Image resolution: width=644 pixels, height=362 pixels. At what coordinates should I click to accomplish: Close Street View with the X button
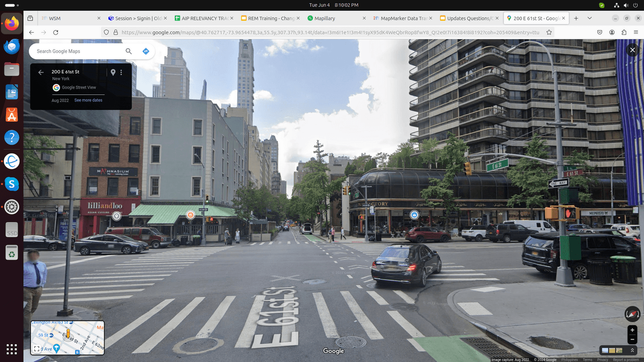tap(633, 50)
